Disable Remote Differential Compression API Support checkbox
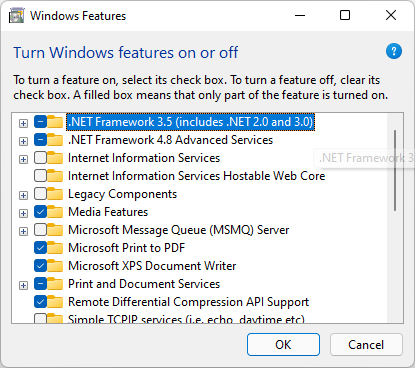The height and width of the screenshot is (368, 415). pyautogui.click(x=40, y=302)
